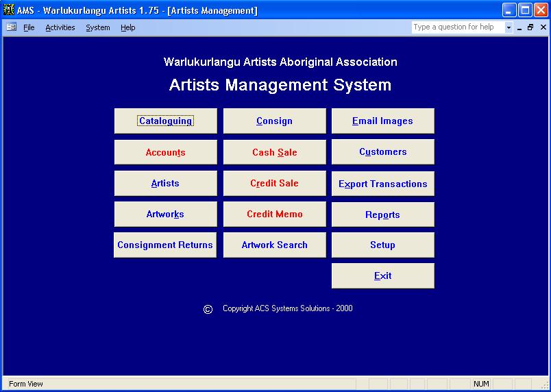The height and width of the screenshot is (392, 551).
Task: Click Export Transactions
Action: [382, 184]
